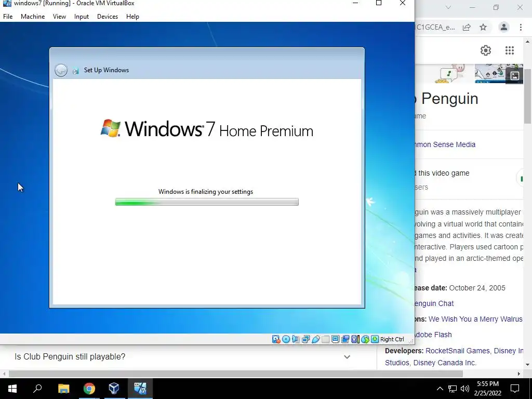Click the optical disc indicator in VirtualBox status bar
Viewport: 532px width, 399px height.
(x=286, y=339)
